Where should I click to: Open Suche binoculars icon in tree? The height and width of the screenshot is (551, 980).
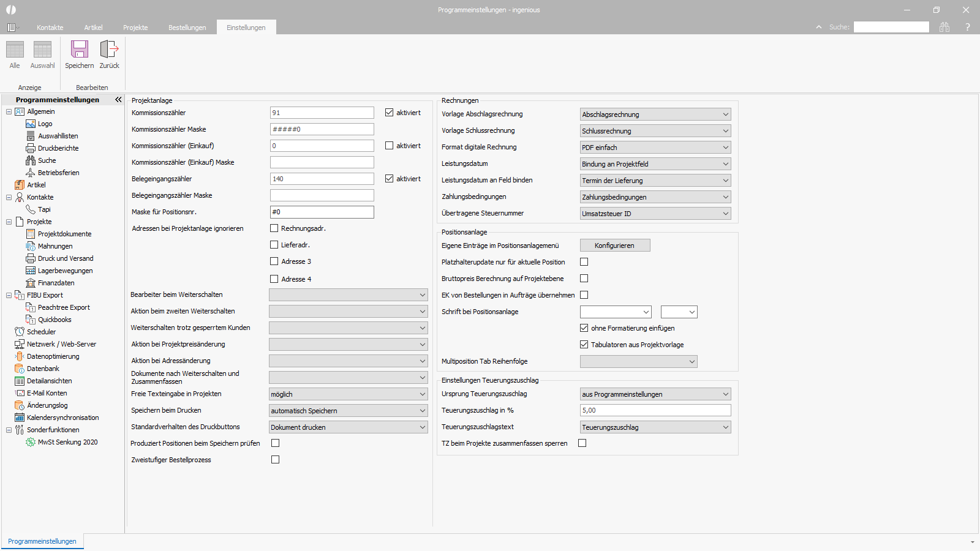(31, 160)
